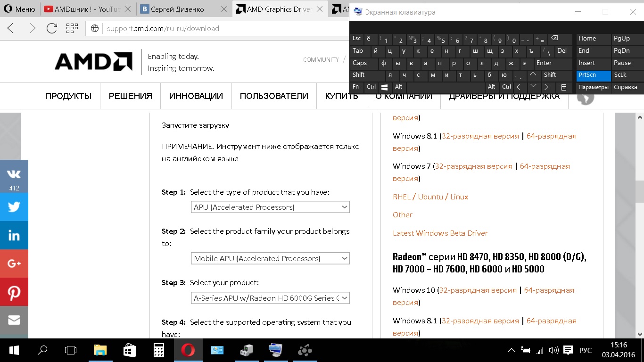Open Windows 7 32-разрядная версия link
644x362 pixels.
tap(473, 166)
